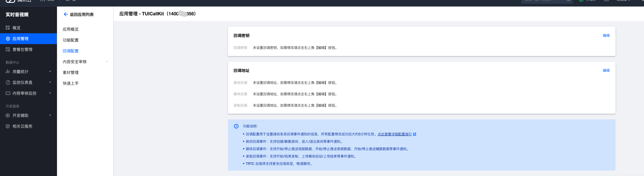Click the 概览 grid icon in sidebar
644x176 pixels.
click(8, 28)
